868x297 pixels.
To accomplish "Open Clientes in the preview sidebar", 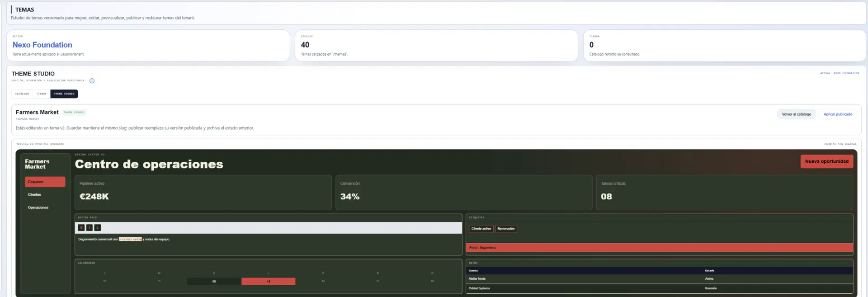I will (x=45, y=195).
